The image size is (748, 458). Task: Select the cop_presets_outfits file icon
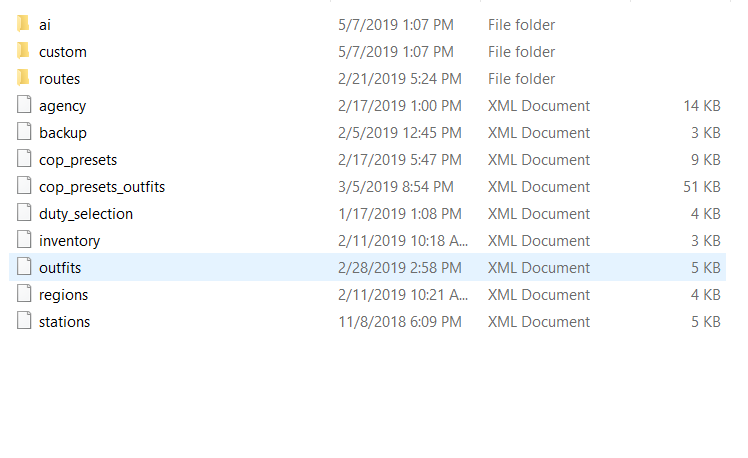pyautogui.click(x=24, y=186)
